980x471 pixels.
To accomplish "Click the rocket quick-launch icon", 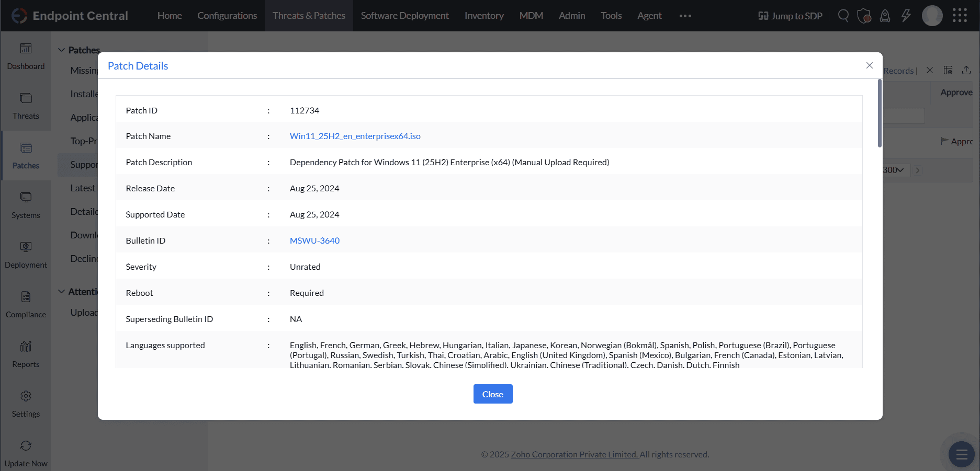I will coord(885,16).
